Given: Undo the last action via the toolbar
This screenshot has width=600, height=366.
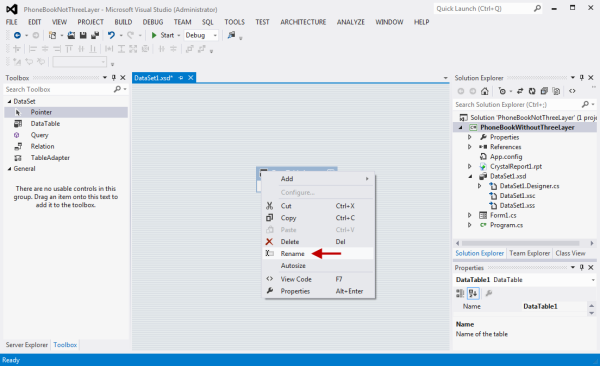Looking at the screenshot, I should pos(111,35).
